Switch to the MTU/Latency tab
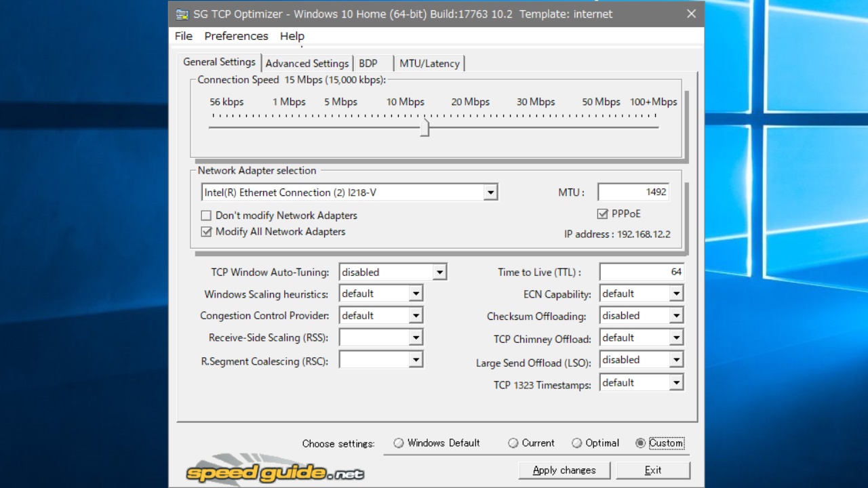868x488 pixels. pos(429,63)
